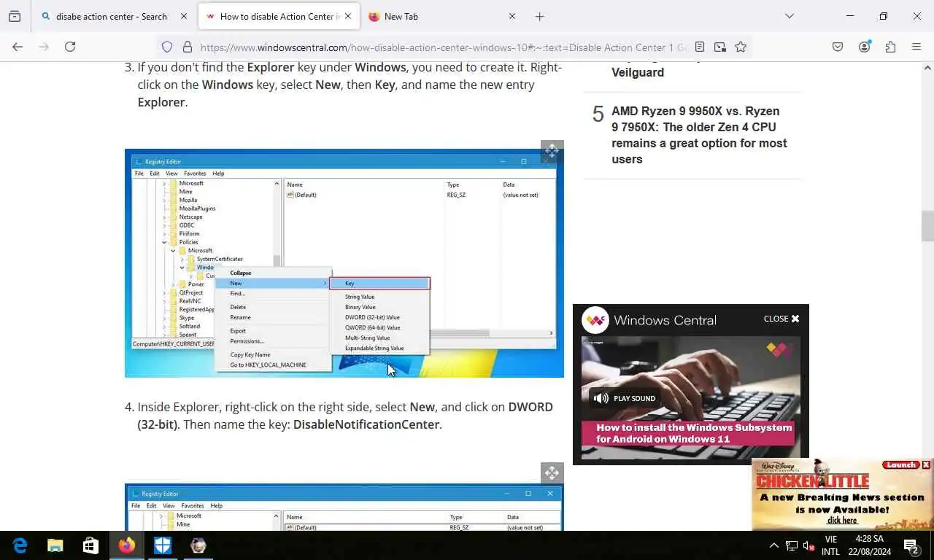Close the Windows Central video player
This screenshot has height=560, width=934.
point(781,319)
